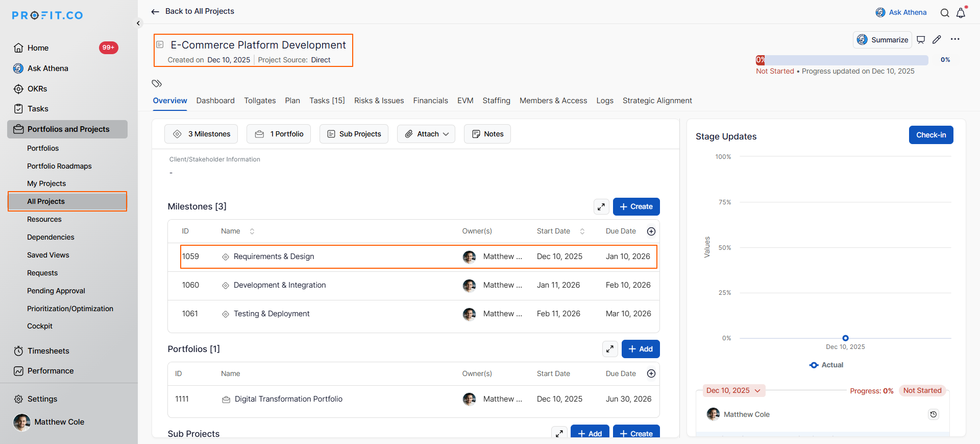This screenshot has width=980, height=444.
Task: Open the three-dot more options menu
Action: coord(955,39)
